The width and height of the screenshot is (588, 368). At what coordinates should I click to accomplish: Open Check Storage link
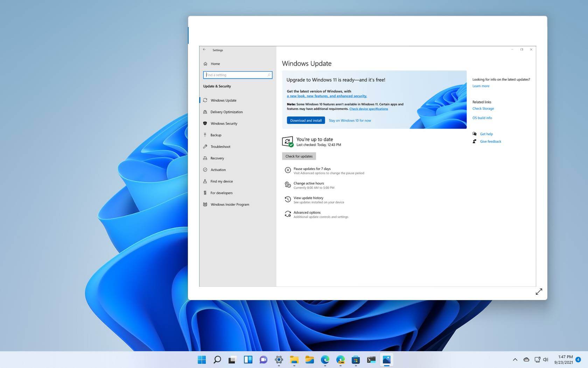click(x=483, y=109)
